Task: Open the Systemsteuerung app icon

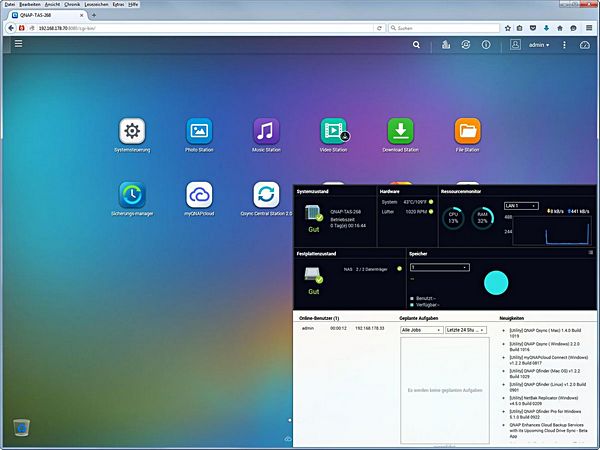Action: tap(132, 131)
